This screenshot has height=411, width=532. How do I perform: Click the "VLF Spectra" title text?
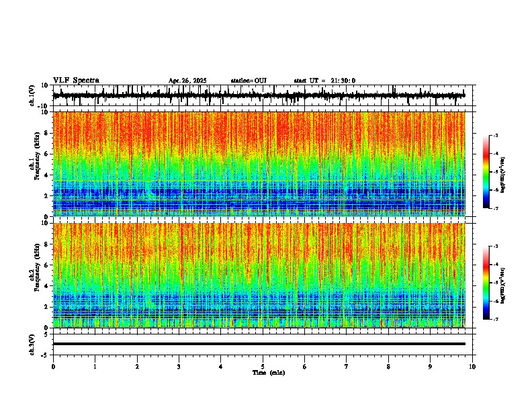(x=76, y=81)
